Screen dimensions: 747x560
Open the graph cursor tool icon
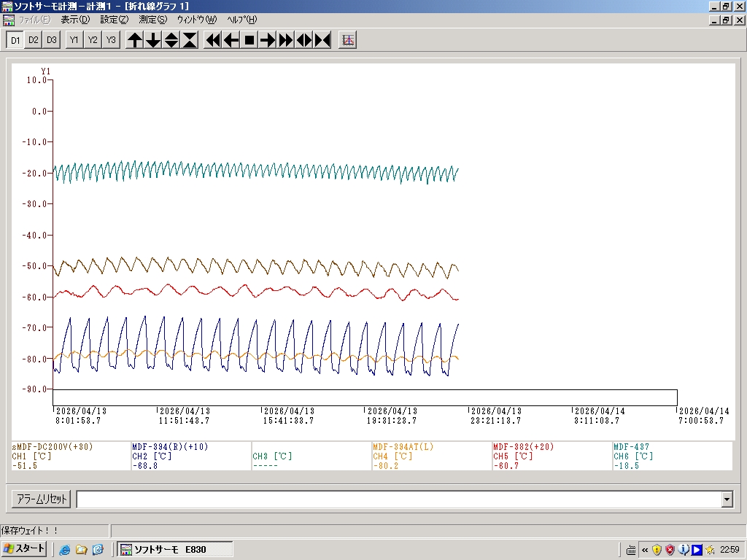(348, 40)
